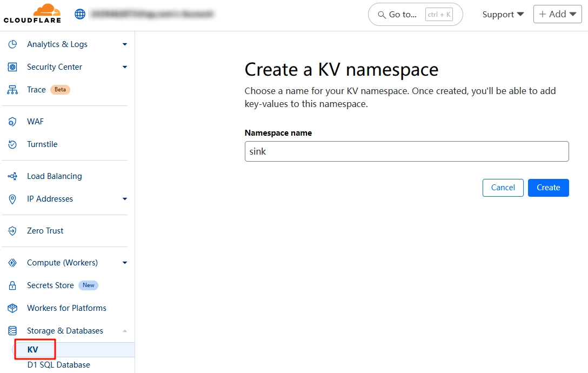The image size is (588, 373).
Task: Click the Namespace name label
Action: [x=278, y=133]
